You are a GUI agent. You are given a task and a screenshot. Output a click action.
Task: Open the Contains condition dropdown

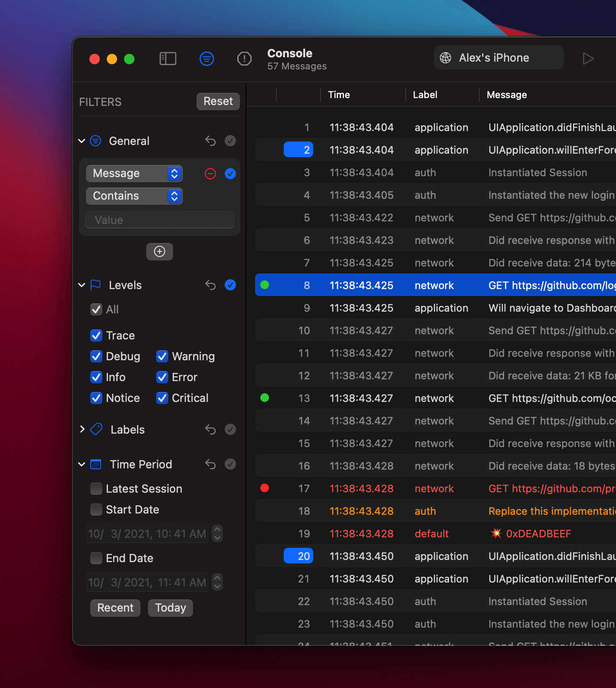point(134,196)
